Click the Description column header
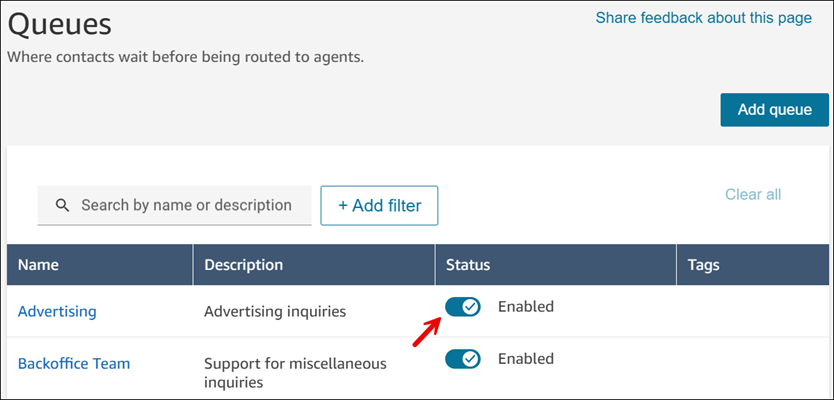 click(x=243, y=265)
